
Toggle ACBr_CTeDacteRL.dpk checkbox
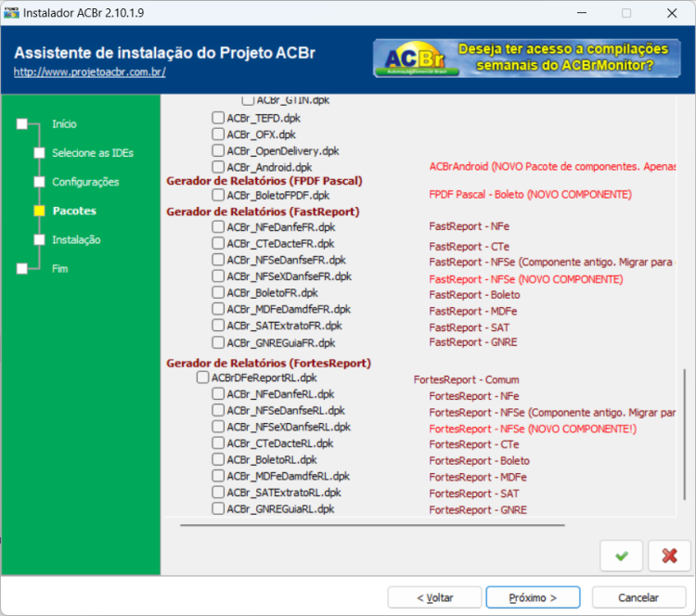pos(218,443)
